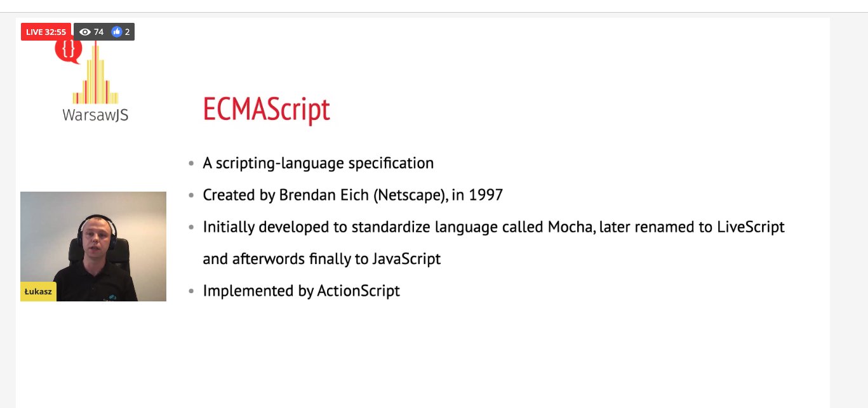
Task: Click the speaker's headphones in the webcam feed
Action: tap(97, 232)
